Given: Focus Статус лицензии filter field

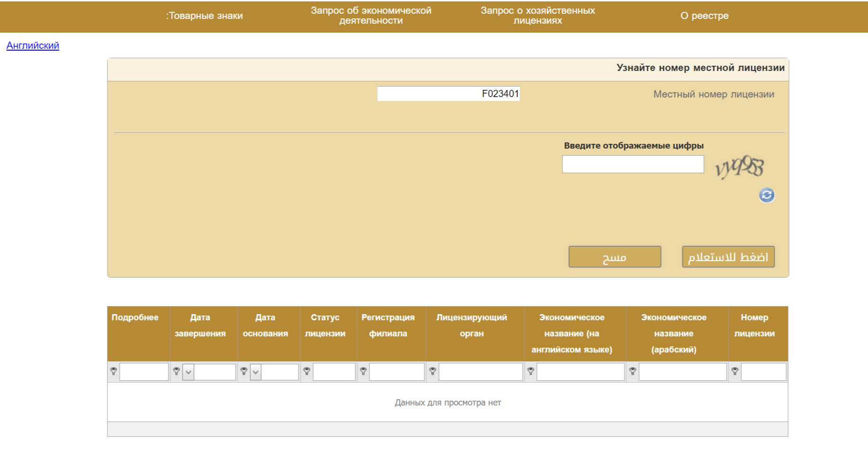Looking at the screenshot, I should tap(334, 372).
